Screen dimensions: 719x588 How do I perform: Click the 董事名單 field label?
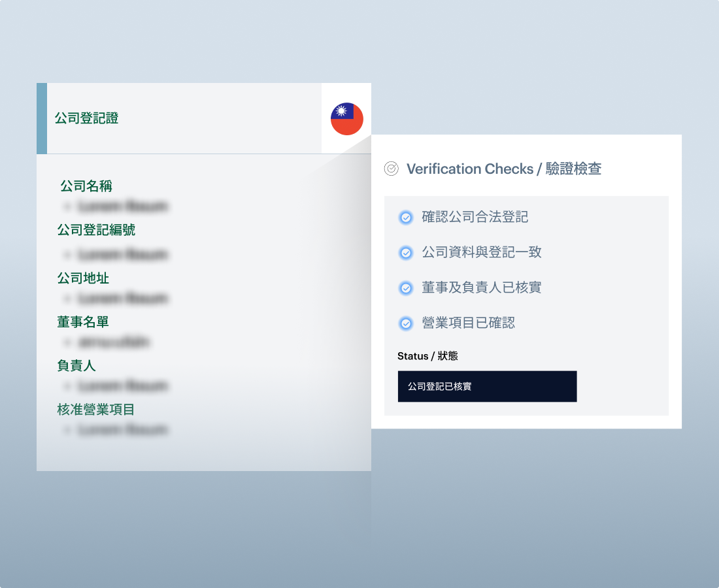tap(83, 322)
